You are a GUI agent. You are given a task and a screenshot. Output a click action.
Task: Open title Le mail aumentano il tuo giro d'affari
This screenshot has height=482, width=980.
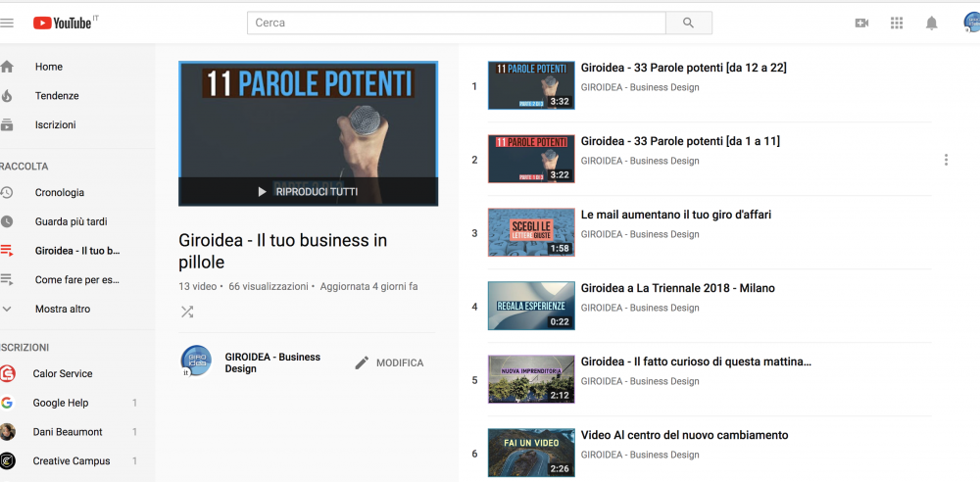[x=676, y=216]
